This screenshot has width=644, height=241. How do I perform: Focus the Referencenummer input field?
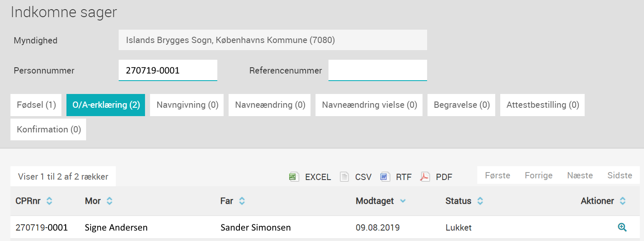[378, 70]
